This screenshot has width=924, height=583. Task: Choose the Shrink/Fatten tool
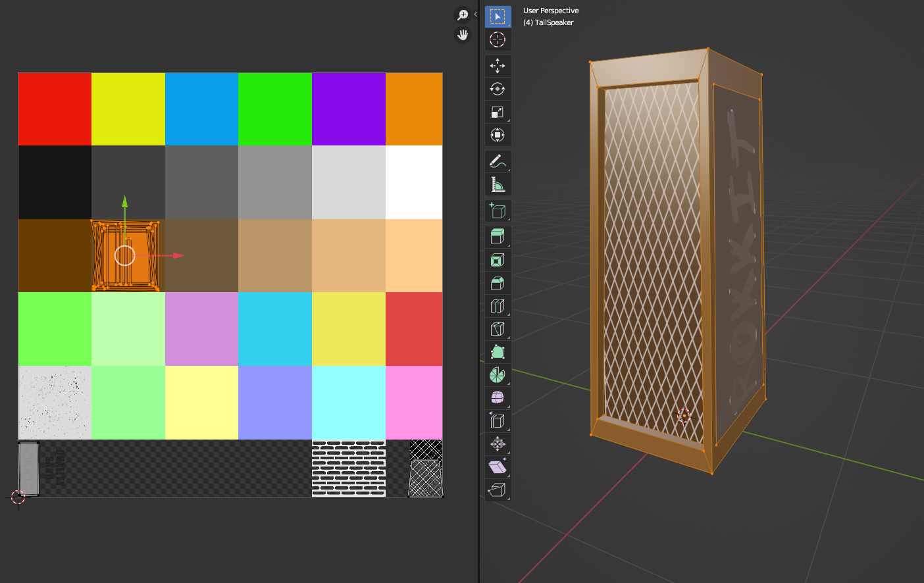point(498,444)
